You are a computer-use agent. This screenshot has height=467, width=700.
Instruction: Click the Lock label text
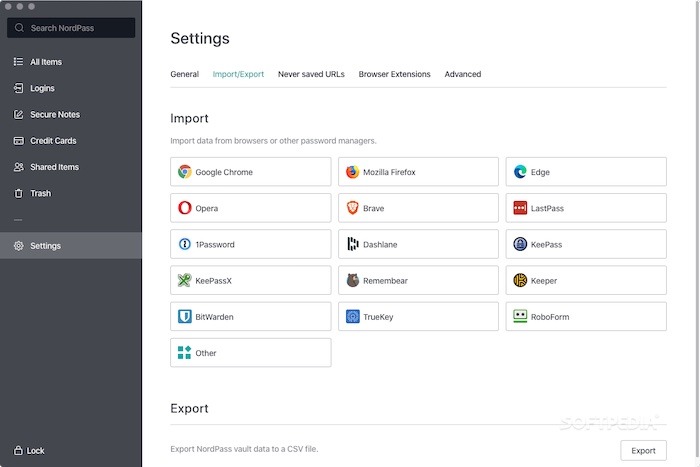(x=35, y=450)
